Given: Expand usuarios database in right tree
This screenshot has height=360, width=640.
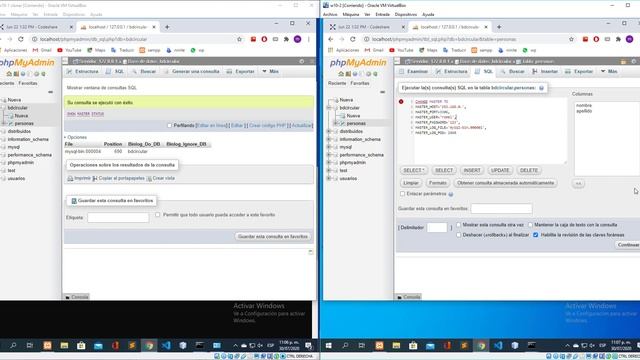Looking at the screenshot, I should click(x=329, y=178).
